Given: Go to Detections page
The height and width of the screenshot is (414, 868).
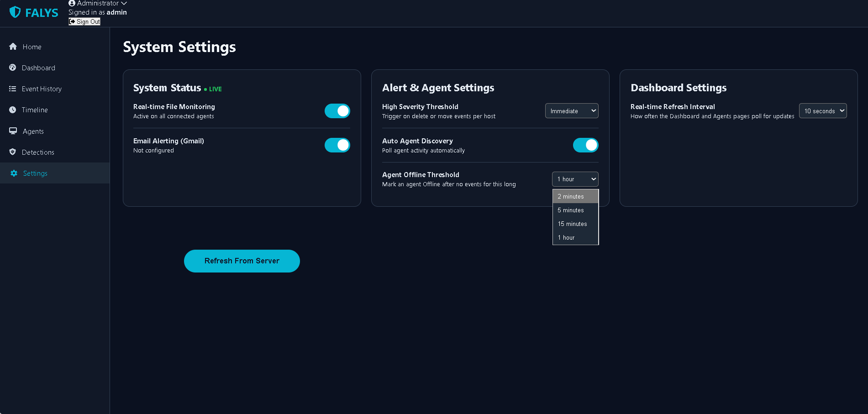Looking at the screenshot, I should coord(55,152).
